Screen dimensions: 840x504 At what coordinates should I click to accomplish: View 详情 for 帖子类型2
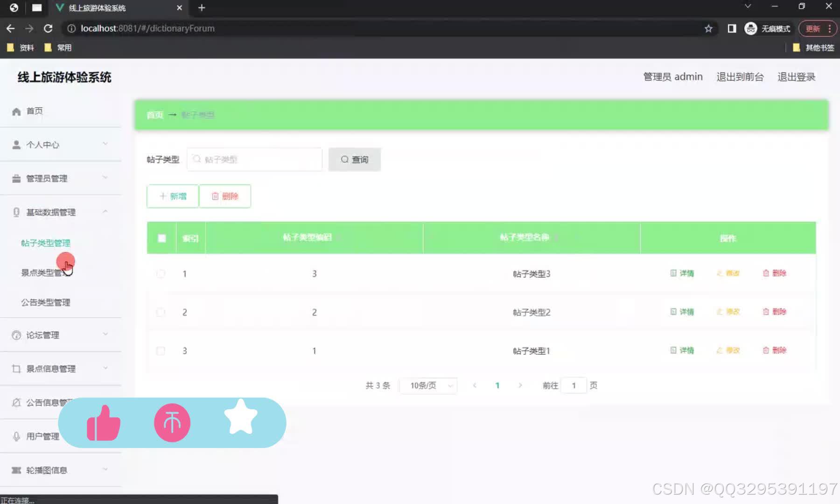pos(682,312)
